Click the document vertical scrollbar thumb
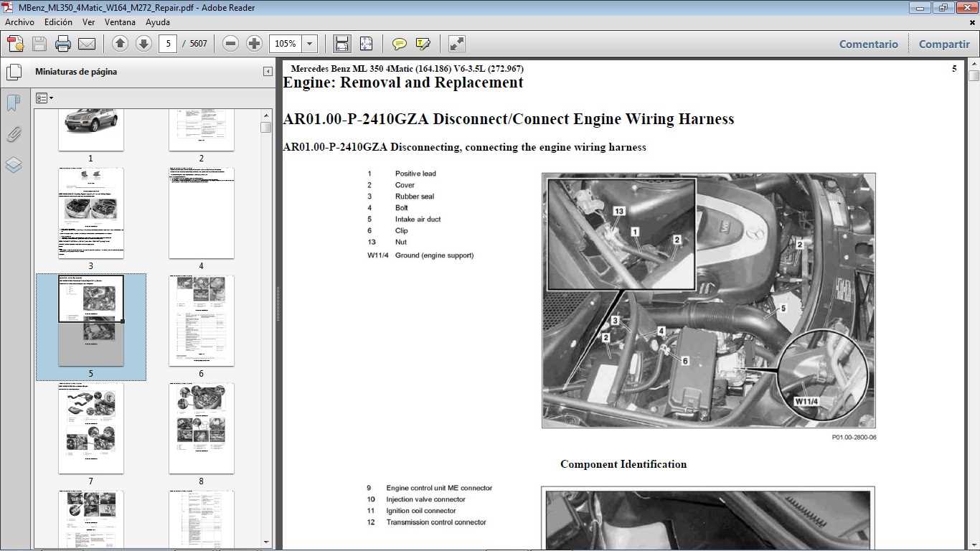980x551 pixels. tap(974, 75)
